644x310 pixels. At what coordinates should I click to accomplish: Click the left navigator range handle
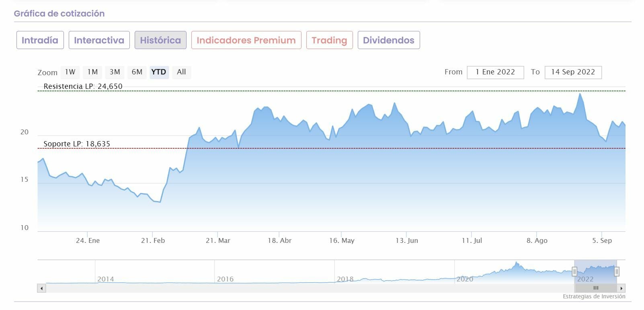[574, 272]
